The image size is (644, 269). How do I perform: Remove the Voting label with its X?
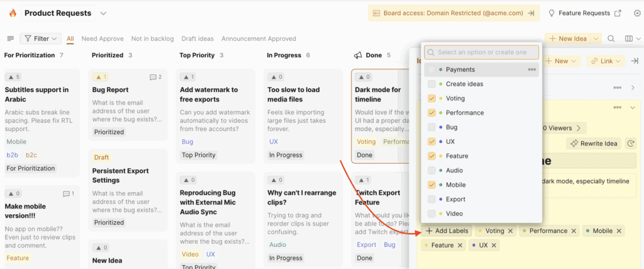[511, 231]
